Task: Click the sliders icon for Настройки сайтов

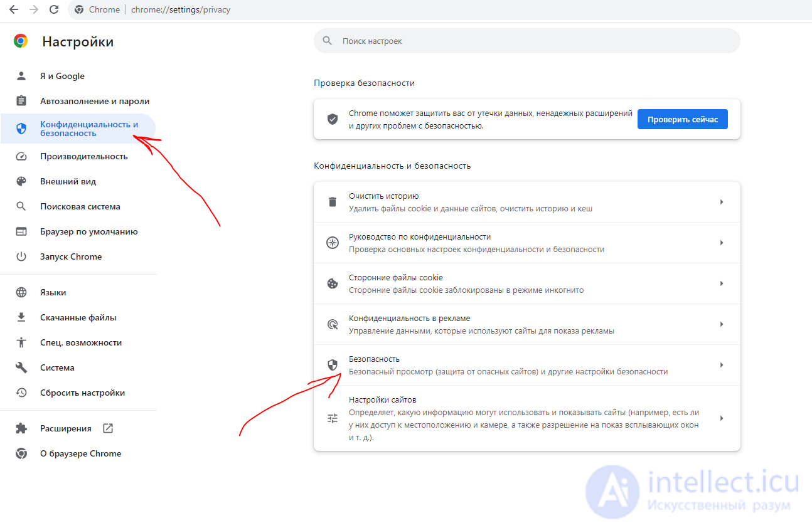Action: 333,418
